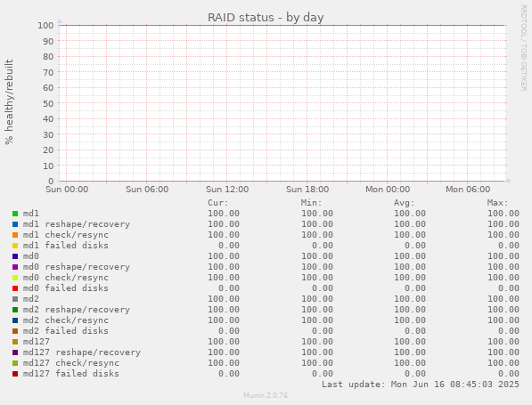Click the 'md0 check/resync' legend label
The image size is (532, 405).
pos(66,278)
